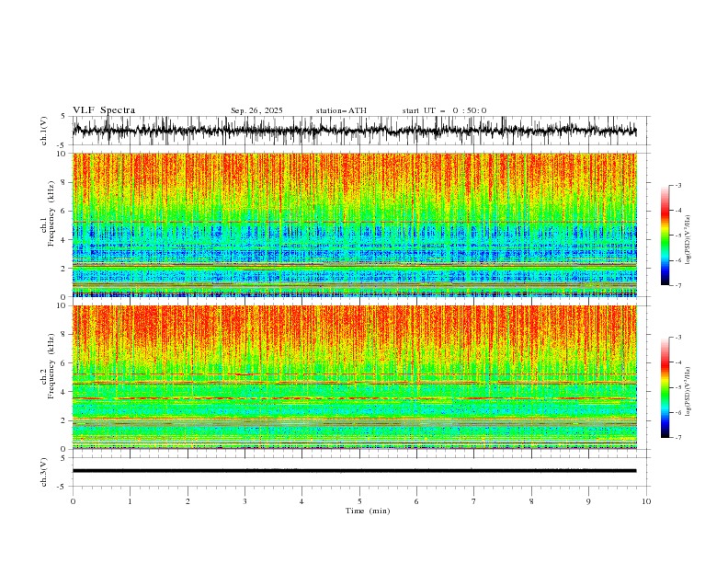Select the "start UT = 0:50:0" text

tap(444, 110)
